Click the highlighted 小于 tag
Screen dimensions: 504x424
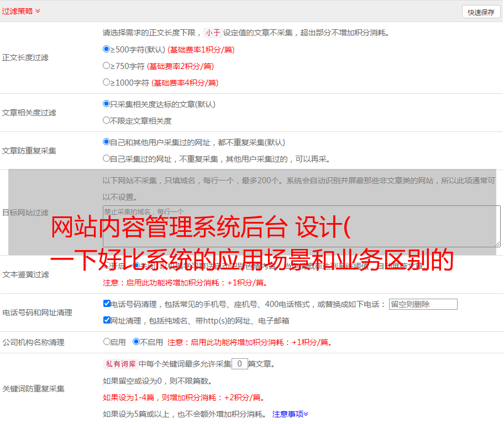pyautogui.click(x=213, y=33)
